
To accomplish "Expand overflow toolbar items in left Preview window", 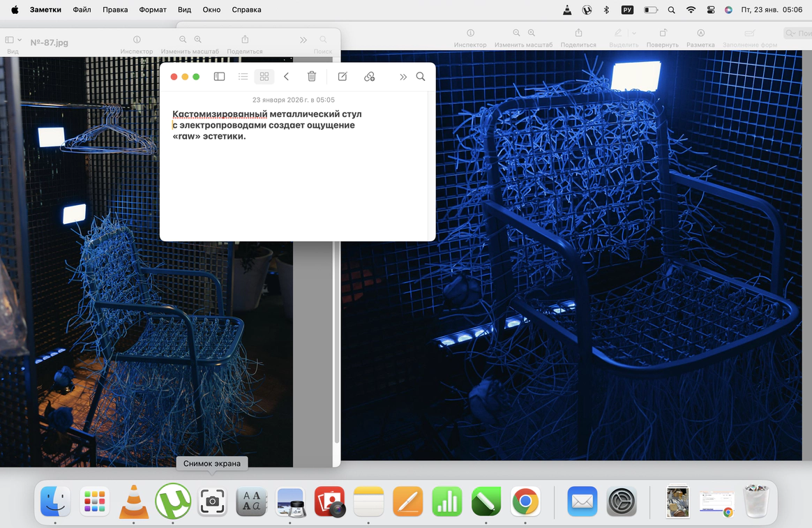I will tap(303, 40).
